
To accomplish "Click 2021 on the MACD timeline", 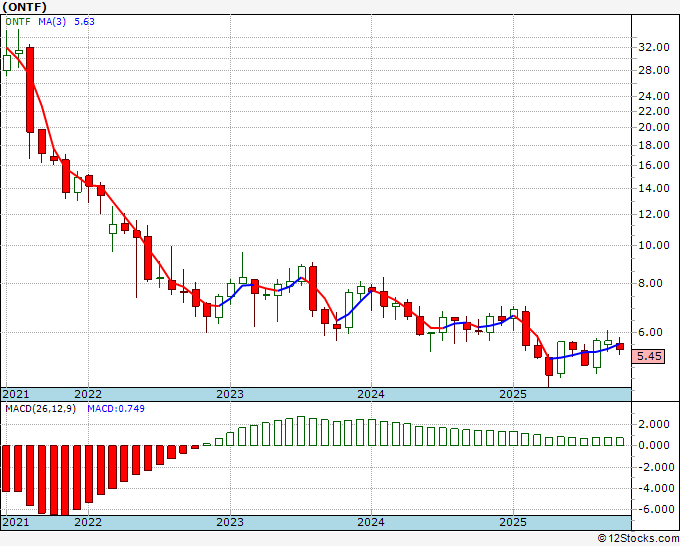I will coord(16,522).
